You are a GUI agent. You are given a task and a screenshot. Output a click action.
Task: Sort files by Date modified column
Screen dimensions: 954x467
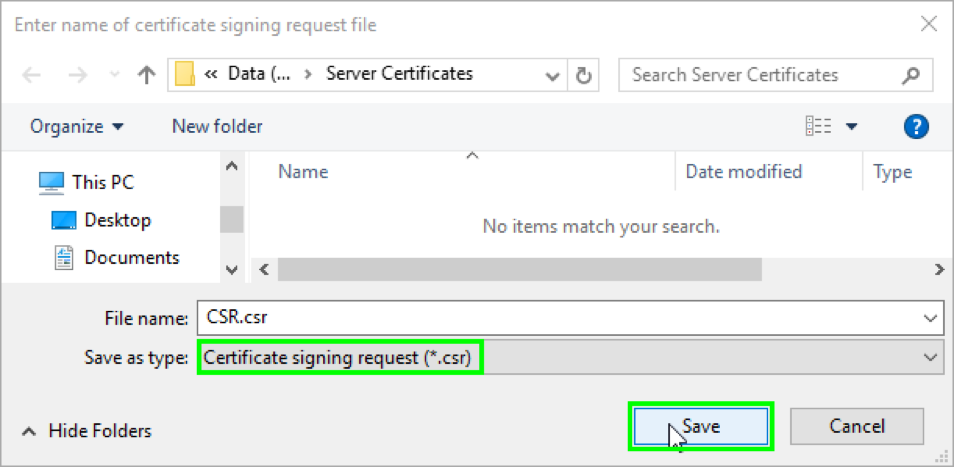point(743,172)
